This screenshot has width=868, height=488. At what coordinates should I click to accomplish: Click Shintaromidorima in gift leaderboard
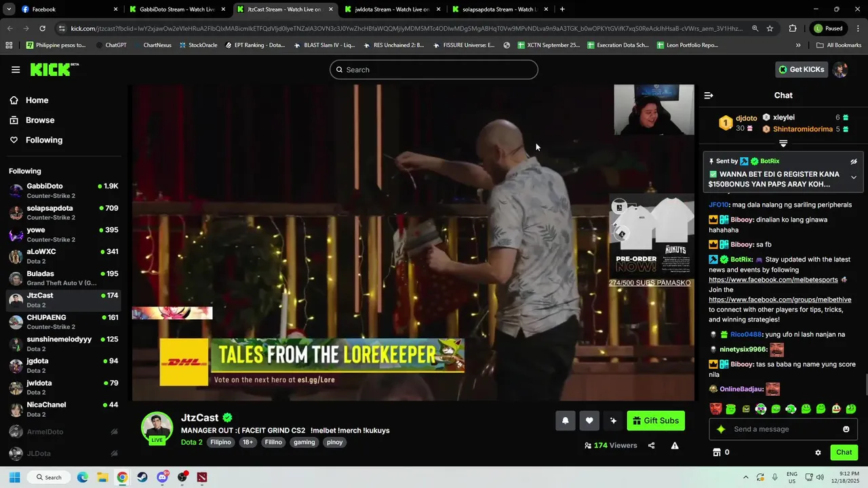coord(802,129)
